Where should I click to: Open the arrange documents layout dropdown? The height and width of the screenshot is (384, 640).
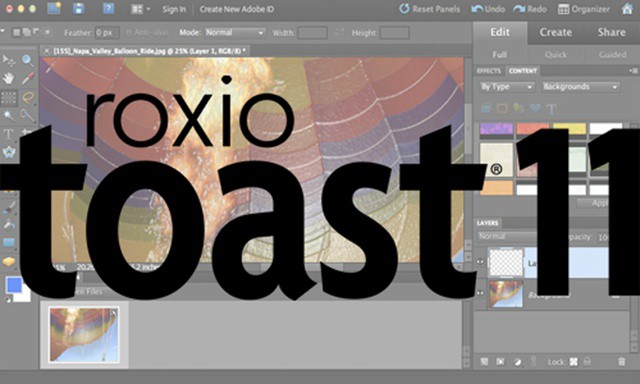(x=140, y=9)
